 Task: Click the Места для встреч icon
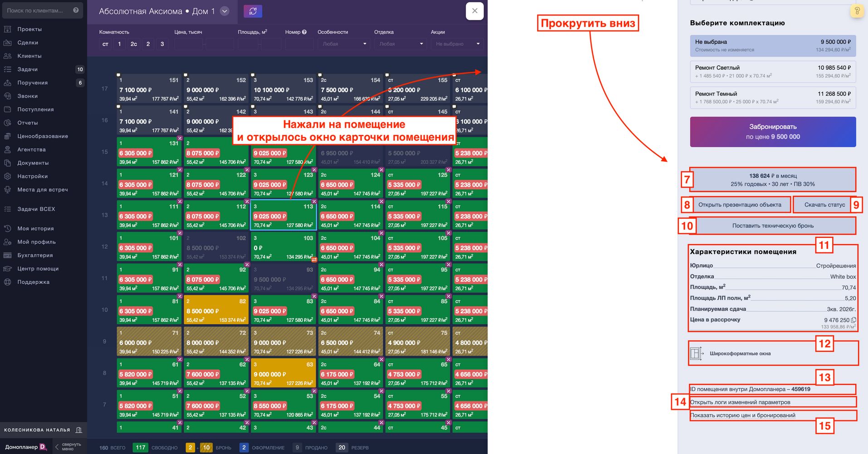pyautogui.click(x=7, y=190)
